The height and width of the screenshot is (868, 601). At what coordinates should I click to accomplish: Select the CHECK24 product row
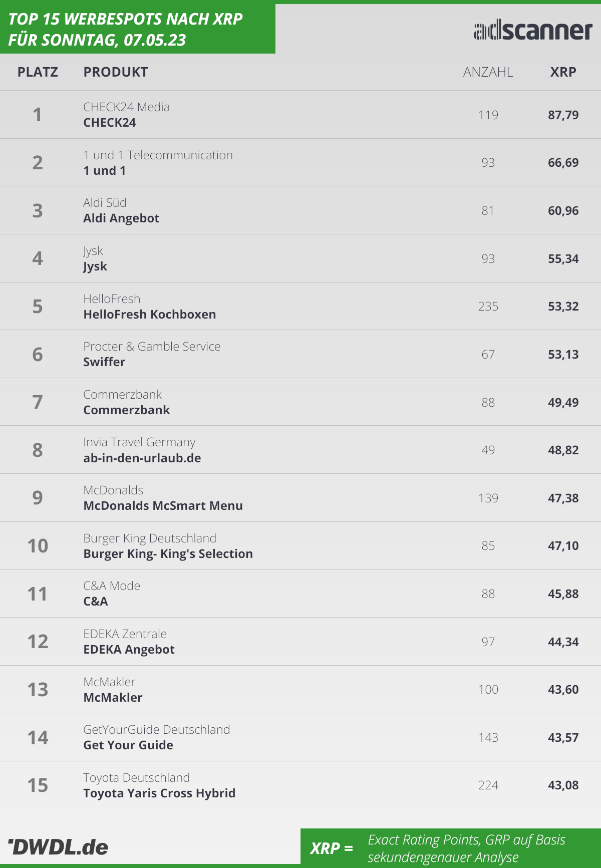coord(300,115)
